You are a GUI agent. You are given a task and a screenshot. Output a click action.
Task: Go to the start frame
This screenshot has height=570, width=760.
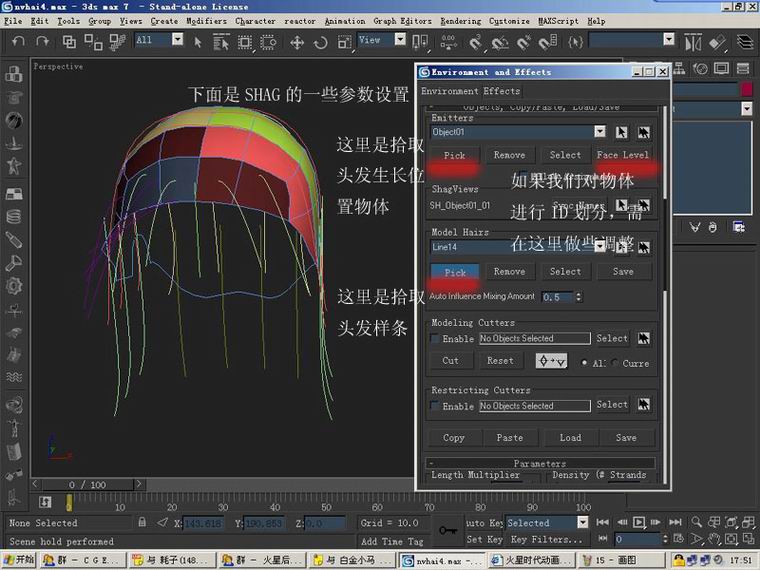click(x=602, y=522)
